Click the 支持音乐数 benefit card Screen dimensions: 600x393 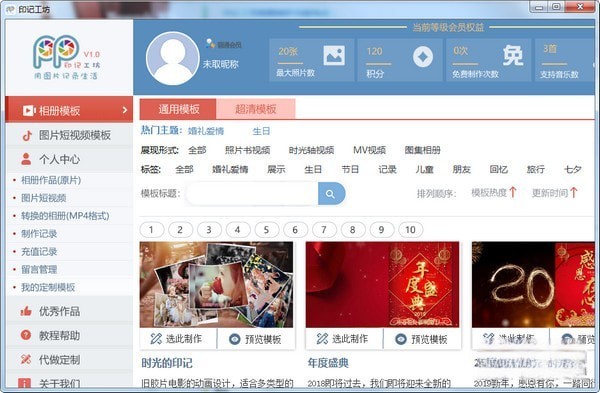[564, 60]
